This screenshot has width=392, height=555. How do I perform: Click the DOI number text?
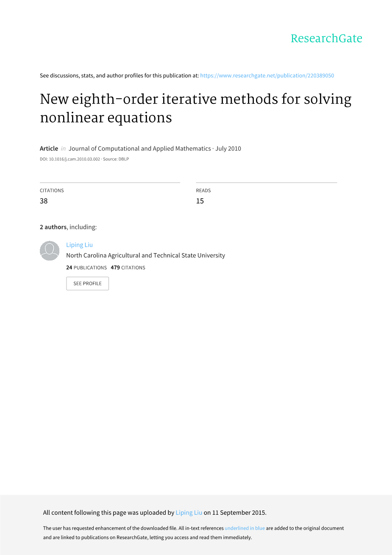click(x=74, y=159)
